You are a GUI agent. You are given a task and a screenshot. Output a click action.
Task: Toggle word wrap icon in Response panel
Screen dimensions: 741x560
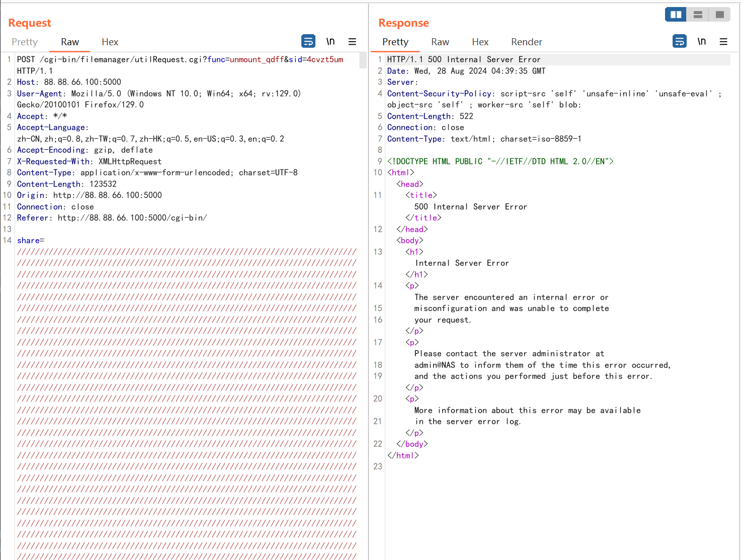point(680,41)
